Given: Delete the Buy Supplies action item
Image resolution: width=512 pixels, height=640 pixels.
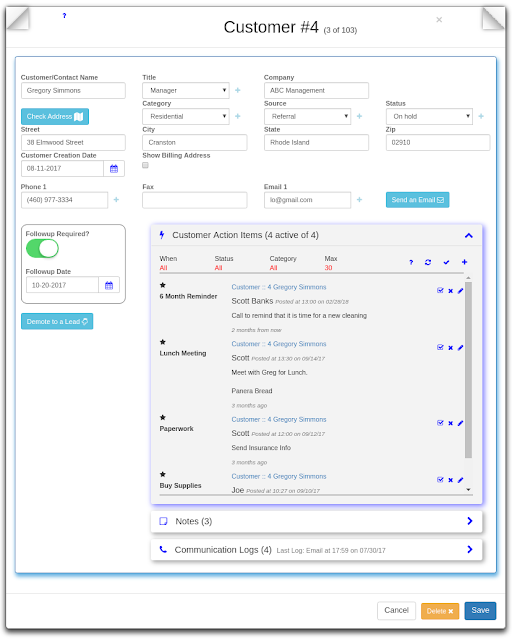Looking at the screenshot, I should pos(451,480).
